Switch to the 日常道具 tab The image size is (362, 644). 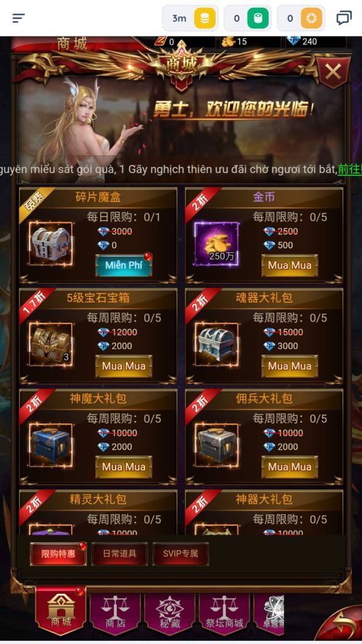(x=119, y=553)
